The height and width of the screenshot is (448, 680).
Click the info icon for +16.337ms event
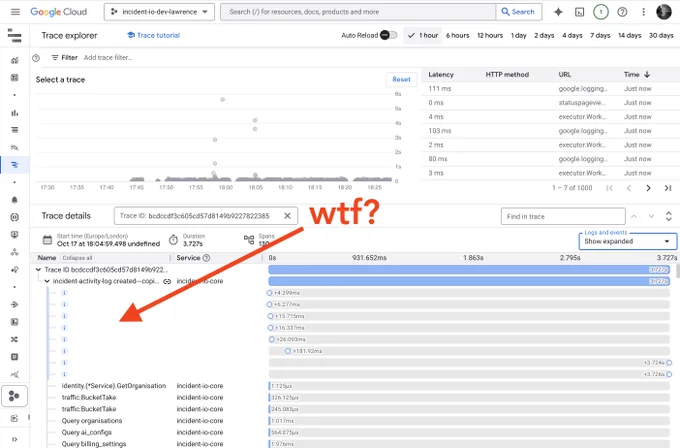pos(64,328)
